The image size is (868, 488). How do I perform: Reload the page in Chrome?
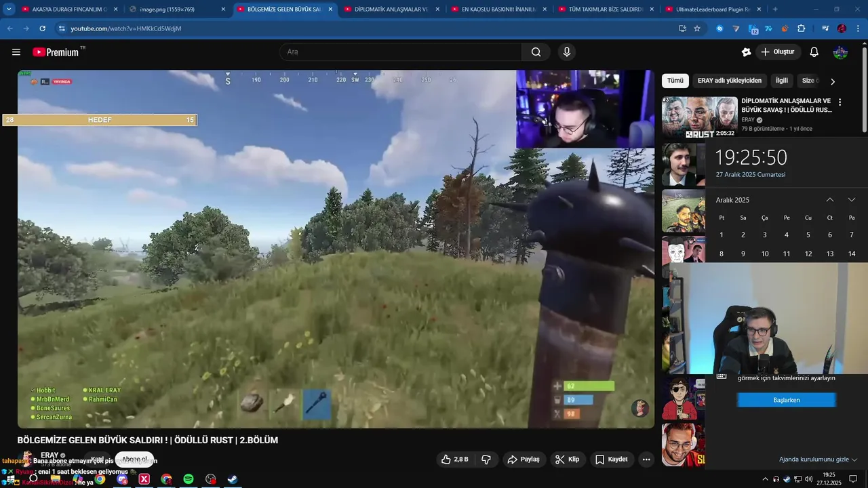coord(42,28)
